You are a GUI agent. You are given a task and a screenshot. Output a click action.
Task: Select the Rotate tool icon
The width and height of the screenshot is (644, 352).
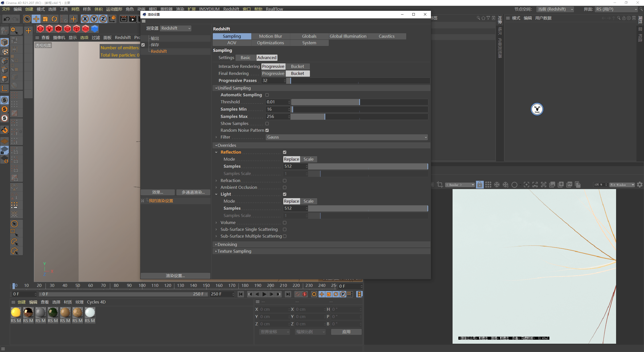pyautogui.click(x=54, y=19)
